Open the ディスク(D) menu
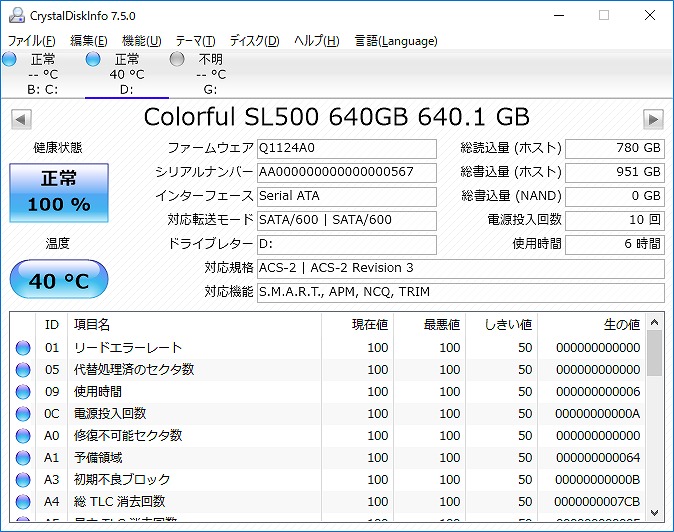 254,41
